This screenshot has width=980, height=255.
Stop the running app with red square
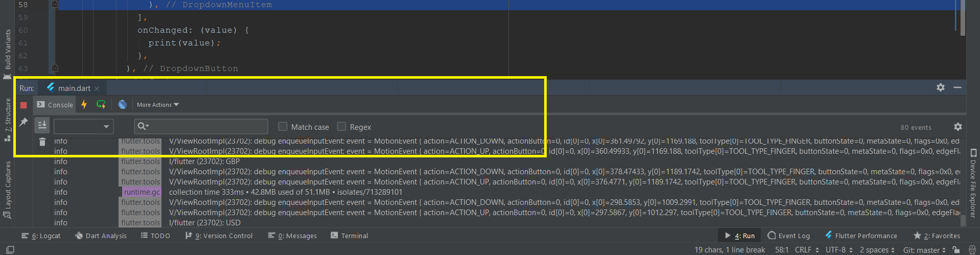[x=24, y=105]
